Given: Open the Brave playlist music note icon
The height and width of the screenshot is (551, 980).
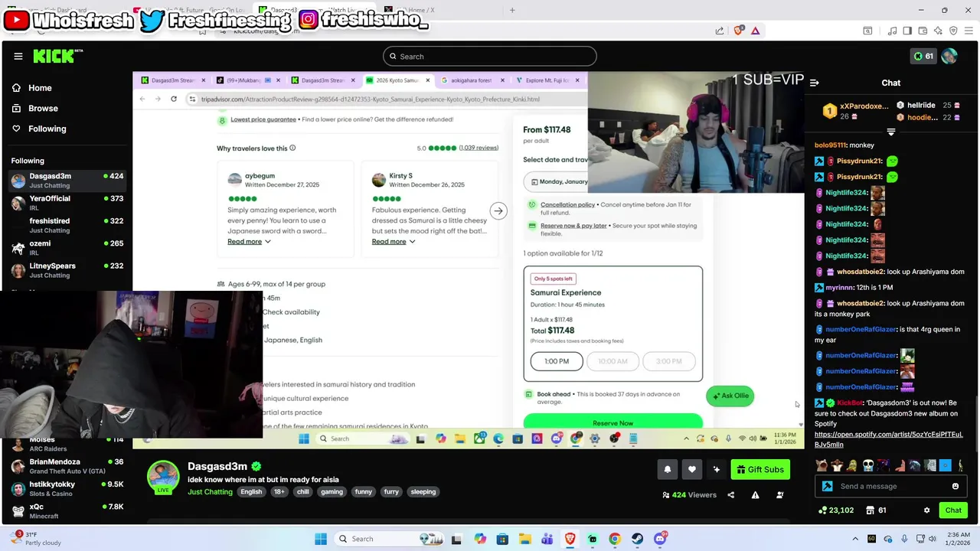Looking at the screenshot, I should coord(892,31).
